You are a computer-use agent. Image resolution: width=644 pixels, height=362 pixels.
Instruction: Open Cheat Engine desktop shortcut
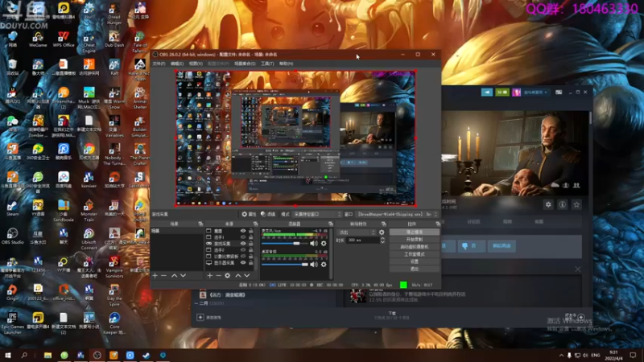(x=89, y=43)
